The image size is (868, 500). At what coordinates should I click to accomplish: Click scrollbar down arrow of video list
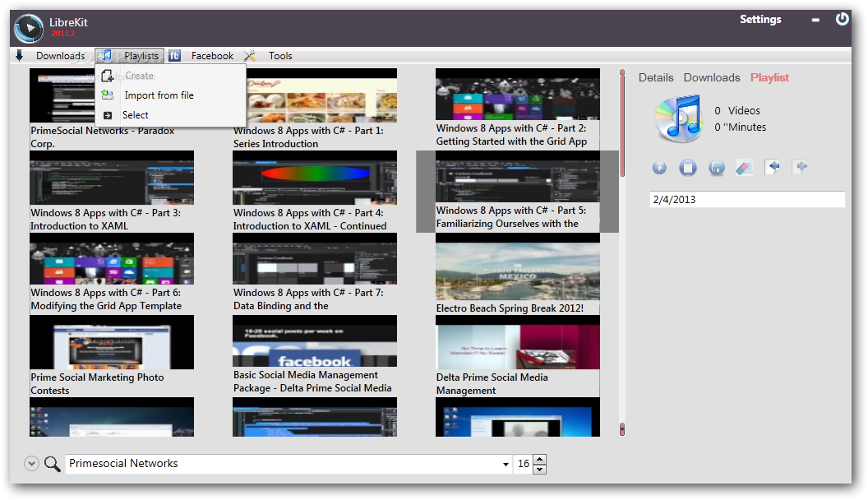point(622,429)
